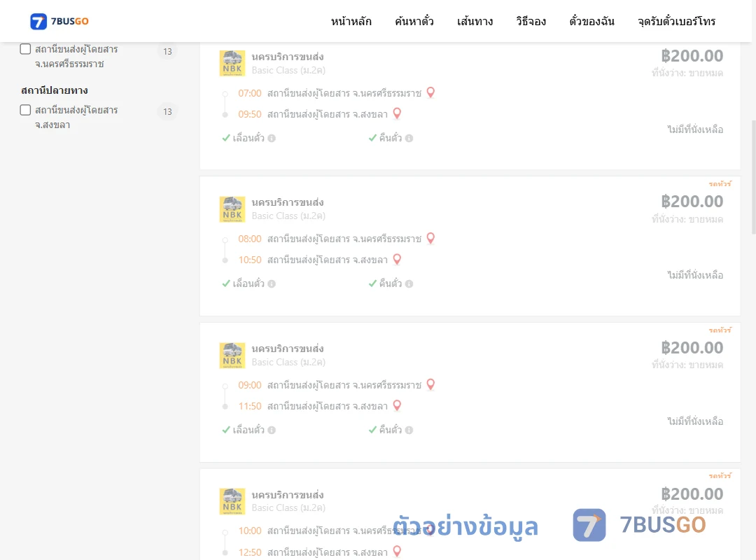This screenshot has height=560, width=756.
Task: Click สถานีปลายทาง filter heading
Action: click(x=55, y=90)
